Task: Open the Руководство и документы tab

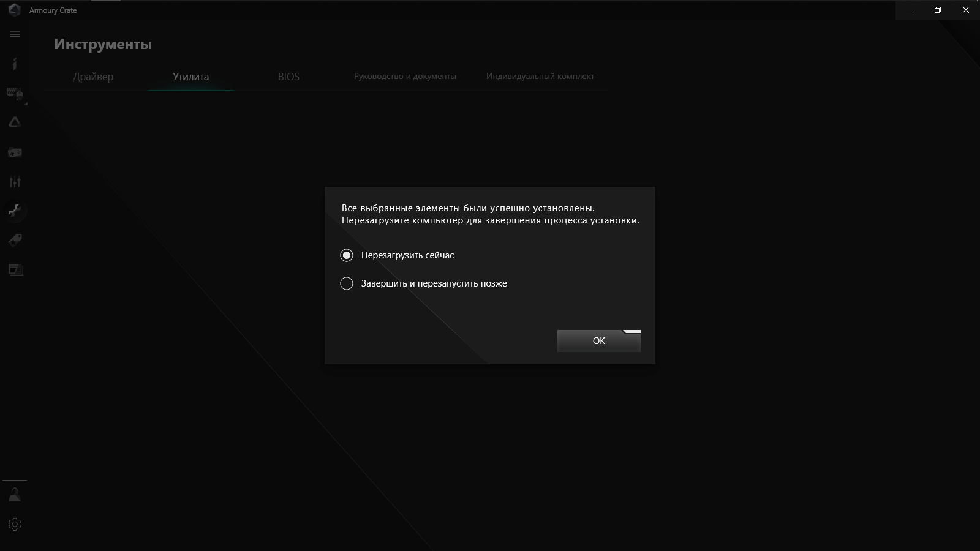Action: pyautogui.click(x=405, y=76)
